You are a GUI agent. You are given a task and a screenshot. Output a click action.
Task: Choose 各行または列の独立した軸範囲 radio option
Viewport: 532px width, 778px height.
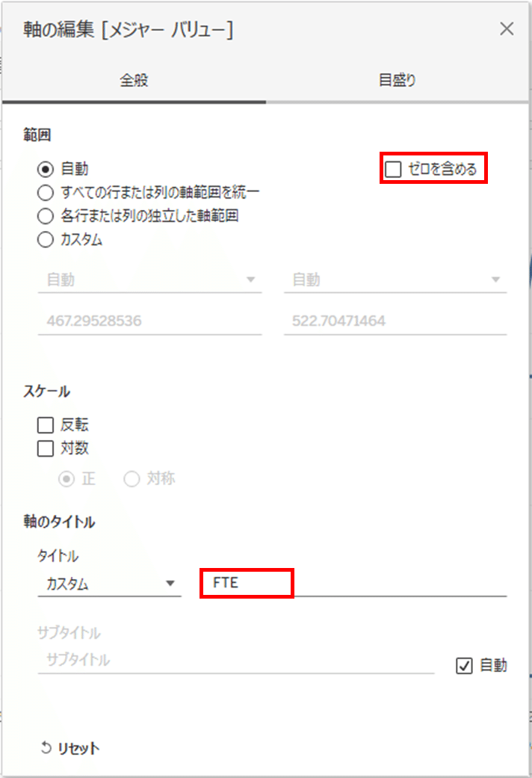46,216
